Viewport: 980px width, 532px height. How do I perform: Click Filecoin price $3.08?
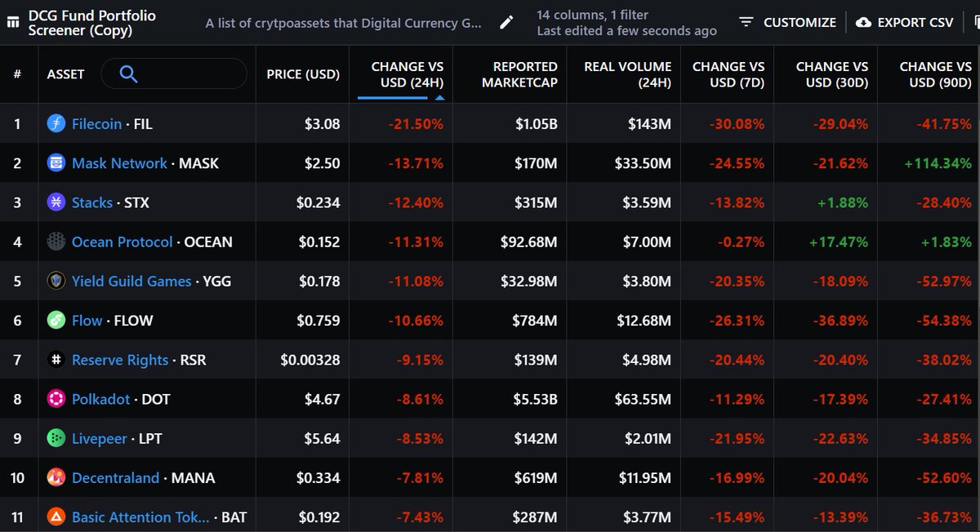pos(321,124)
